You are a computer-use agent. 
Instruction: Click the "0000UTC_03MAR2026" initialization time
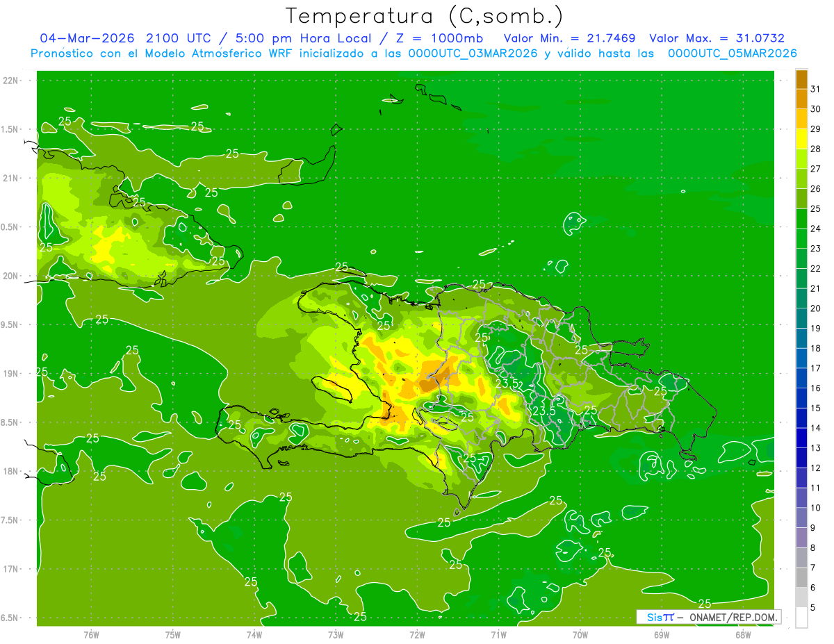(474, 53)
